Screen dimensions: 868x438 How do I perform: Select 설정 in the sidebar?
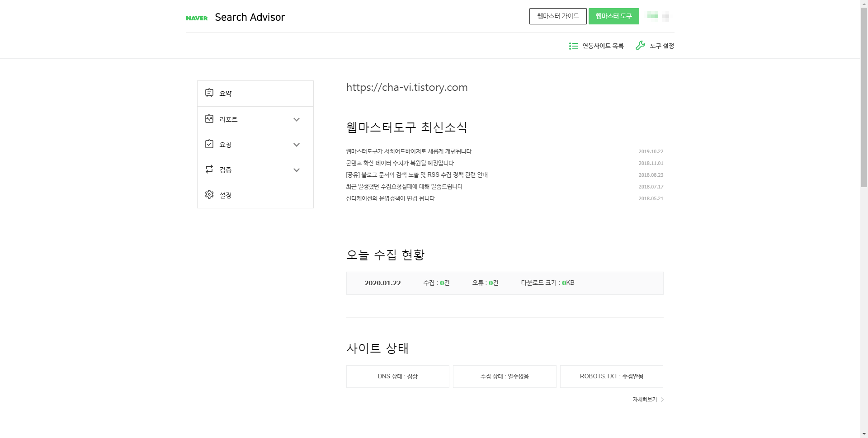point(255,195)
